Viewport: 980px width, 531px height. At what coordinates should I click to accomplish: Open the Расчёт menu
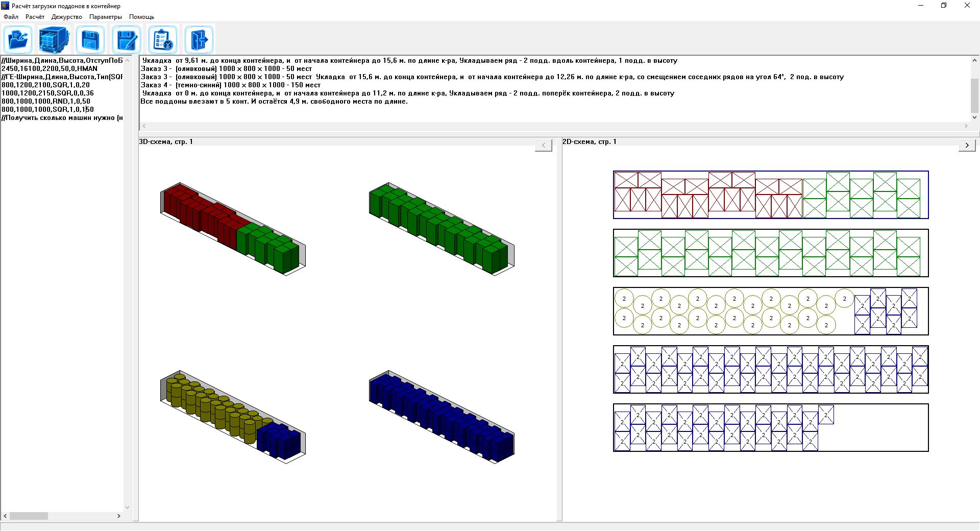[x=35, y=17]
